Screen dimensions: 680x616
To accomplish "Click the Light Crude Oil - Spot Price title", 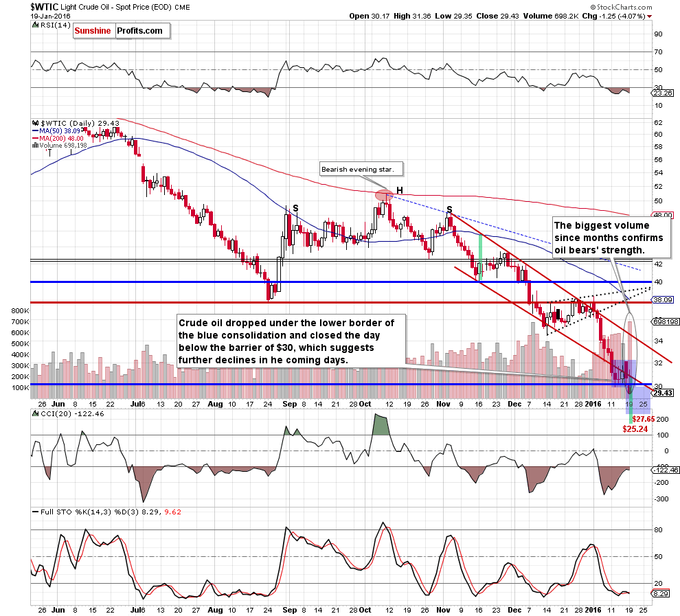I will tap(117, 8).
